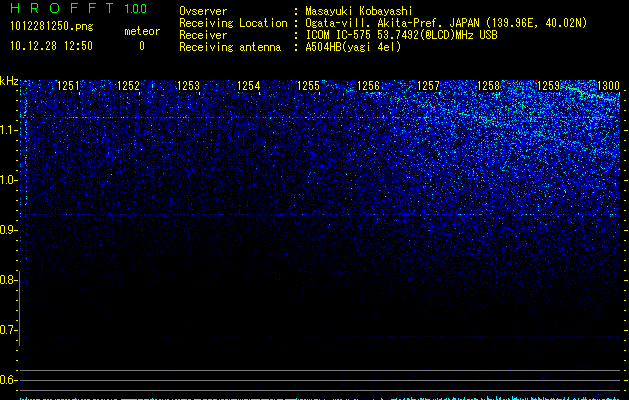
Task: Click the 0.7 frequency axis label
Action: pyautogui.click(x=8, y=330)
